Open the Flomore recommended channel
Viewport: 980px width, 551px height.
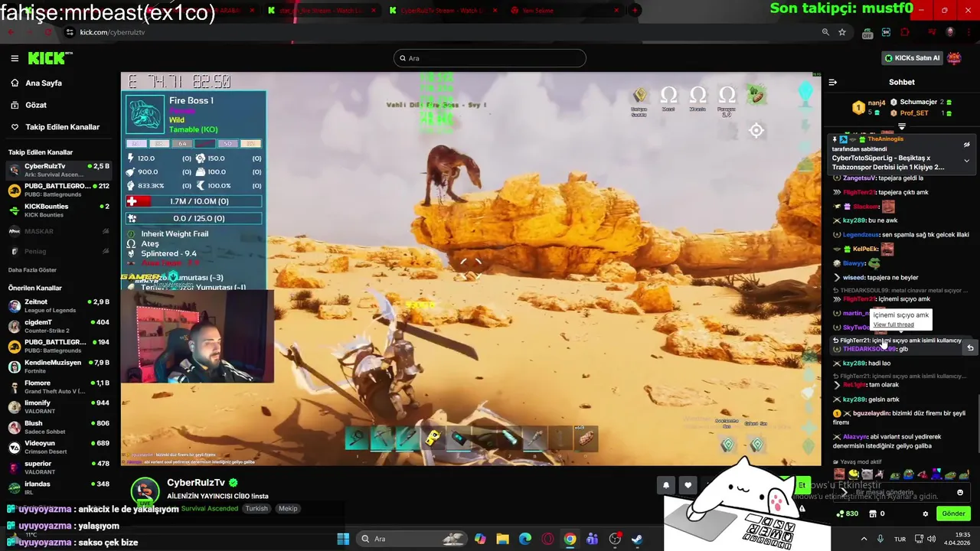tap(59, 386)
